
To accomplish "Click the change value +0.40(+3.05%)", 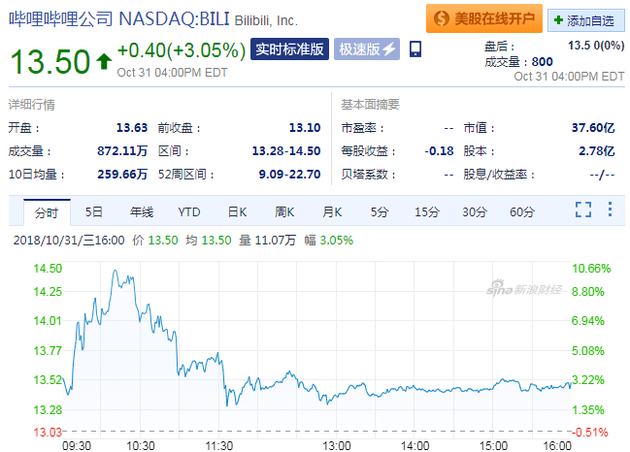I will click(181, 51).
